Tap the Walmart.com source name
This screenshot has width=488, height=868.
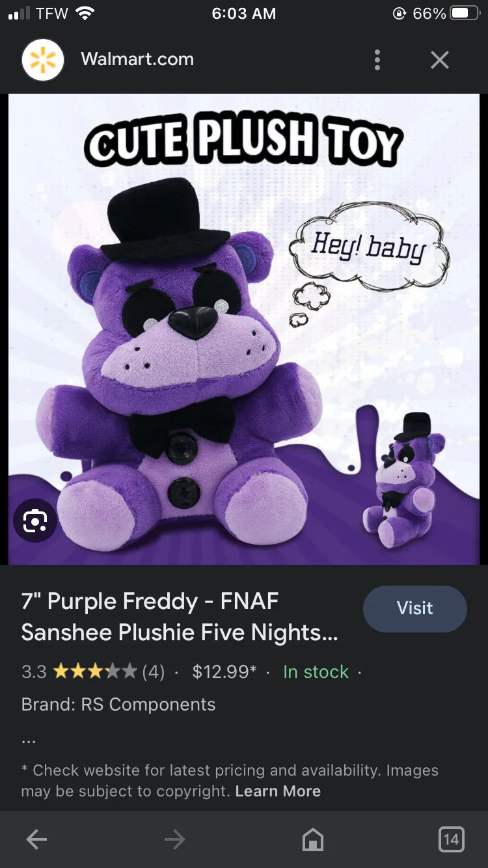[x=137, y=59]
